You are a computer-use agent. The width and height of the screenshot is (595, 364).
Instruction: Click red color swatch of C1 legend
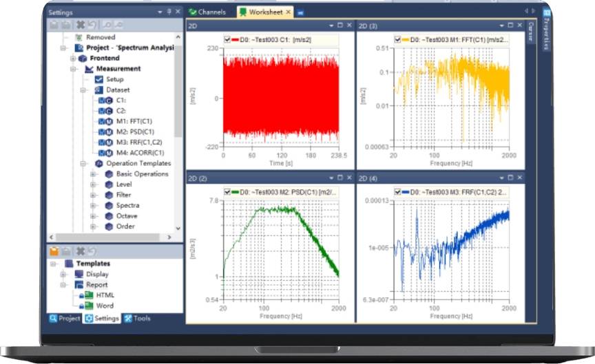tap(235, 39)
